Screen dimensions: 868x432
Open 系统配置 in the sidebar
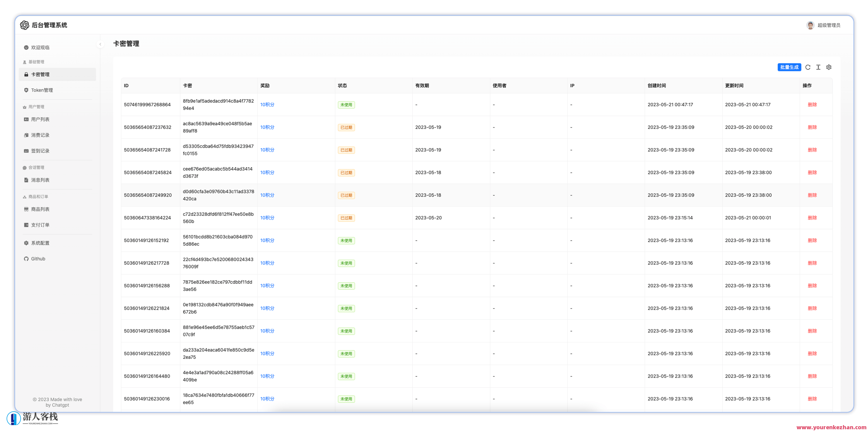click(40, 243)
